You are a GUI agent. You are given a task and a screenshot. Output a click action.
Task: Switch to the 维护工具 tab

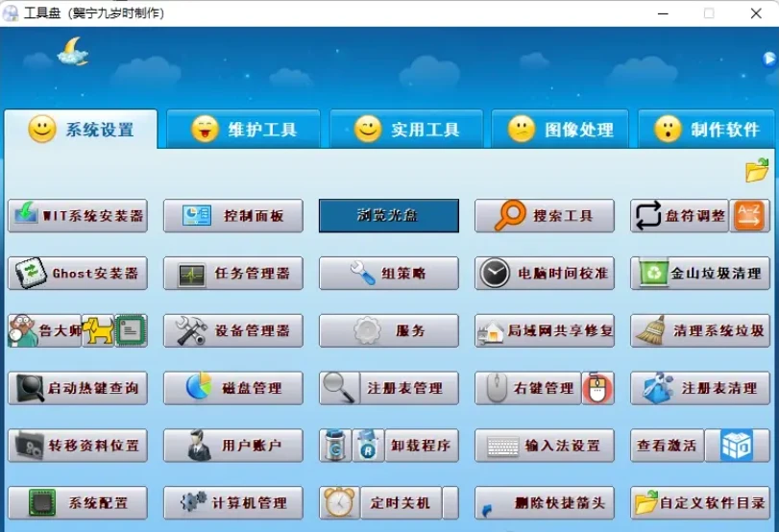coord(243,129)
